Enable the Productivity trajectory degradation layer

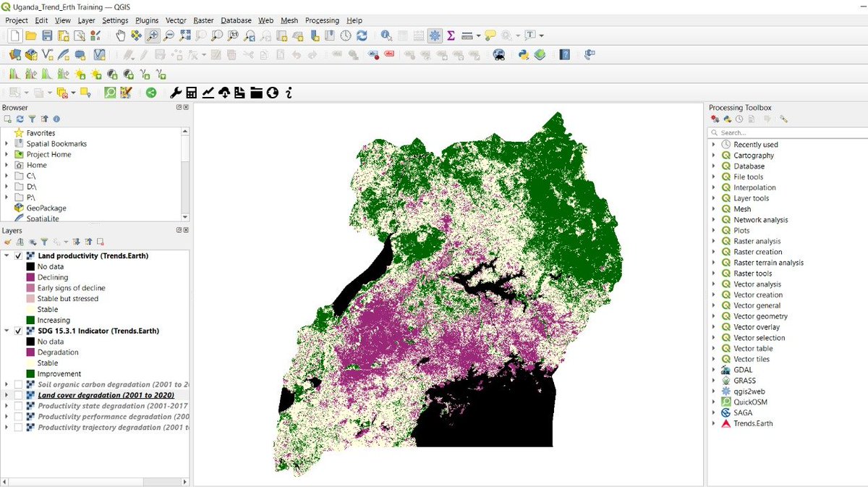(19, 427)
